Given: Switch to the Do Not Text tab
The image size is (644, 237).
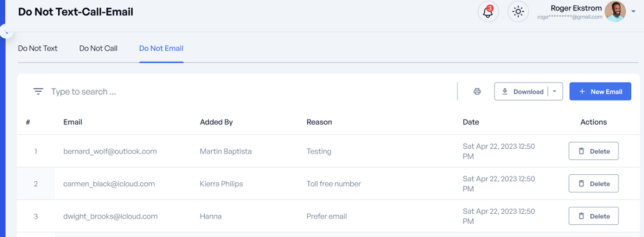Looking at the screenshot, I should tap(38, 48).
